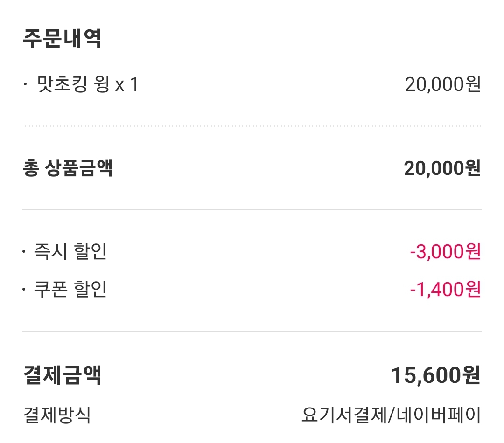Tap the 20,000원 price of 맛초킹 윙

pyautogui.click(x=442, y=85)
